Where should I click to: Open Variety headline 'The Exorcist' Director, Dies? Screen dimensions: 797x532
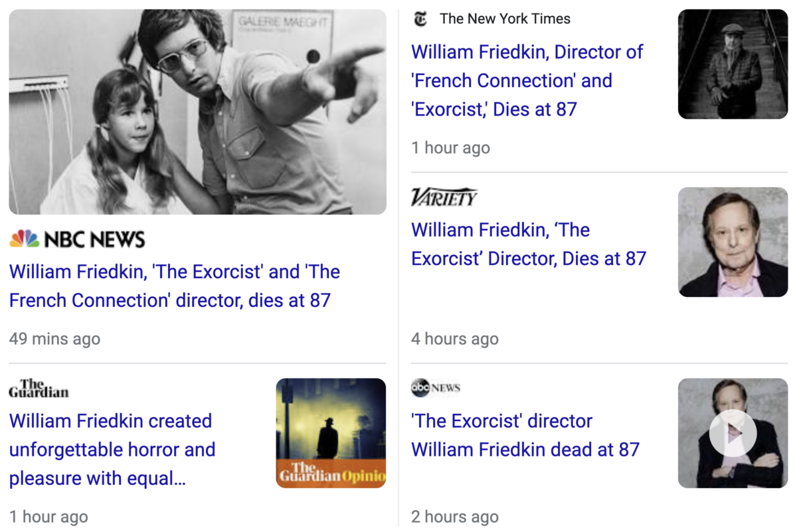(529, 244)
